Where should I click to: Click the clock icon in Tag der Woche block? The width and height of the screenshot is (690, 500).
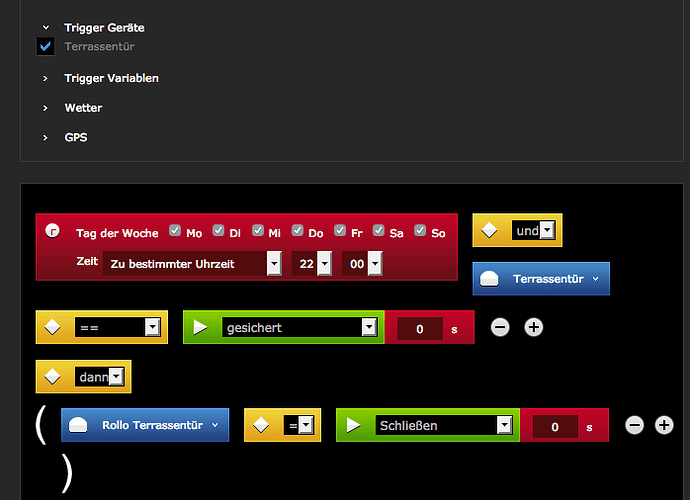point(52,231)
